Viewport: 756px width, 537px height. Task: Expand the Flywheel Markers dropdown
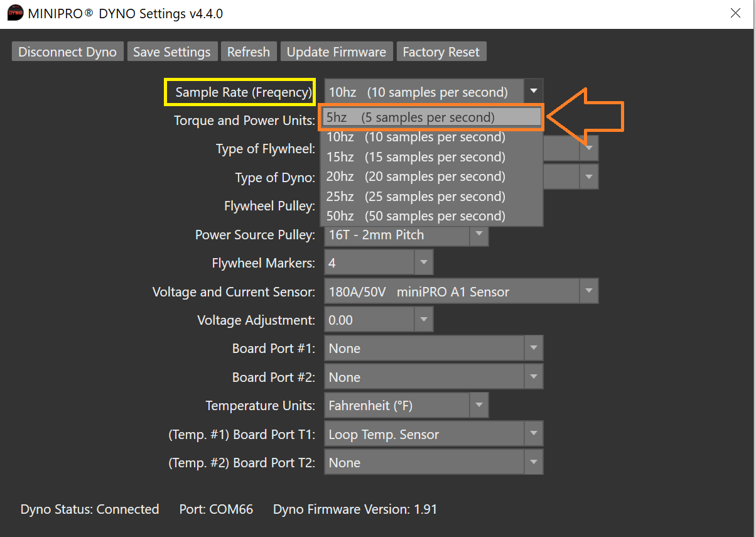coord(423,263)
